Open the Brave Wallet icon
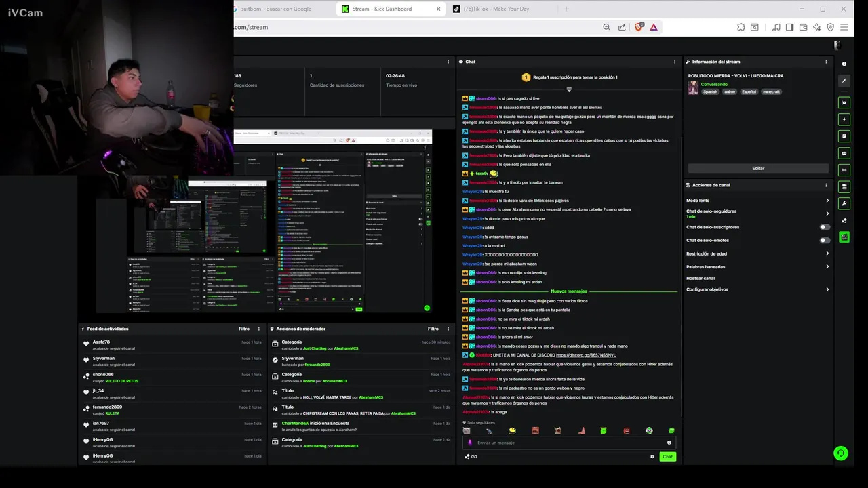This screenshot has height=488, width=868. 804,27
